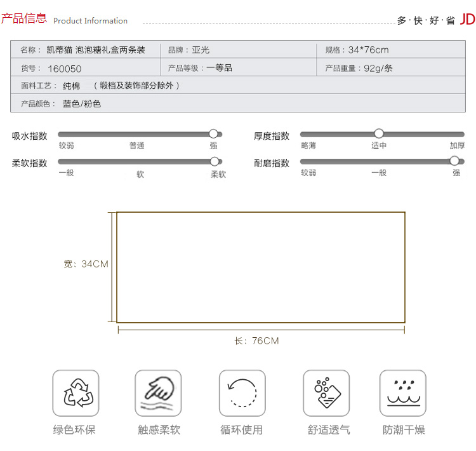The height and width of the screenshot is (451, 476).
Task: Click the 耐磨指数 slider handle
Action: (x=454, y=161)
